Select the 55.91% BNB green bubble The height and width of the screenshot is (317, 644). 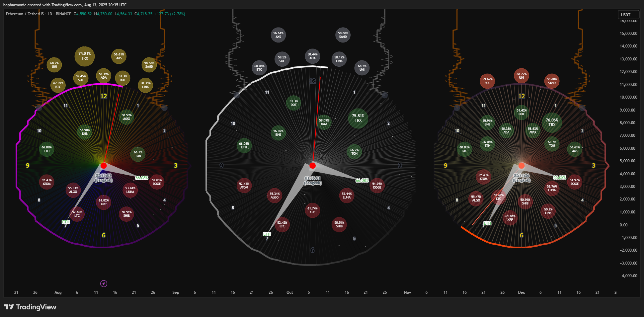point(487,122)
